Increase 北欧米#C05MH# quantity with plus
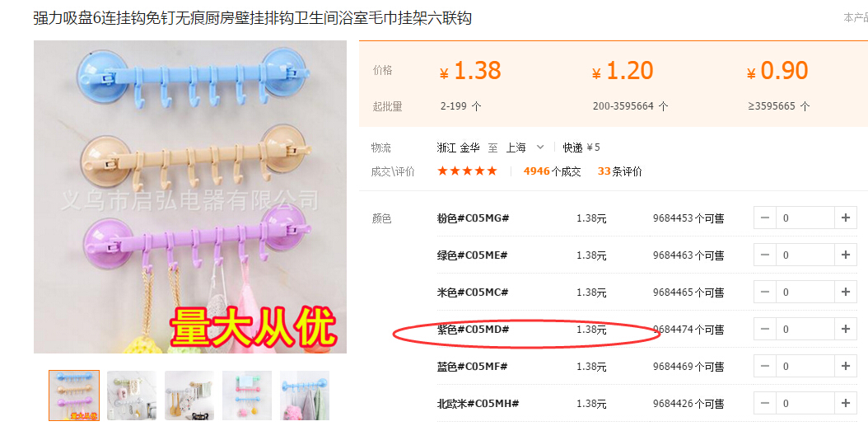The width and height of the screenshot is (868, 426). 845,403
